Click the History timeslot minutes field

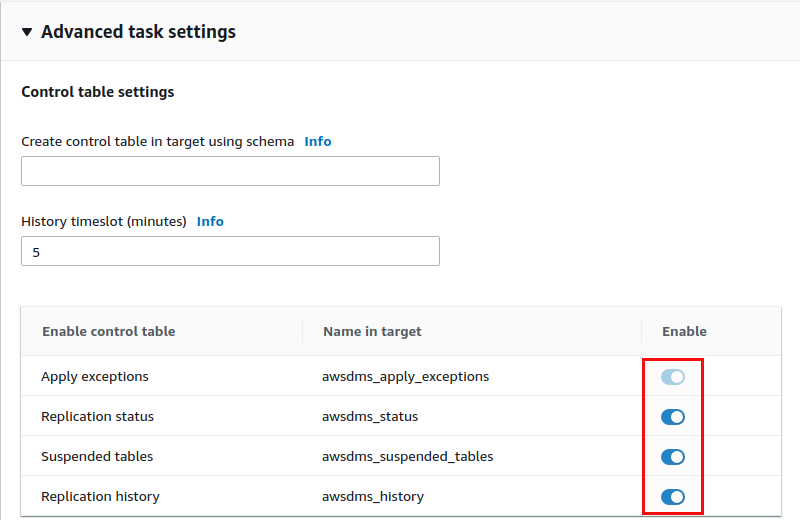pyautogui.click(x=230, y=251)
